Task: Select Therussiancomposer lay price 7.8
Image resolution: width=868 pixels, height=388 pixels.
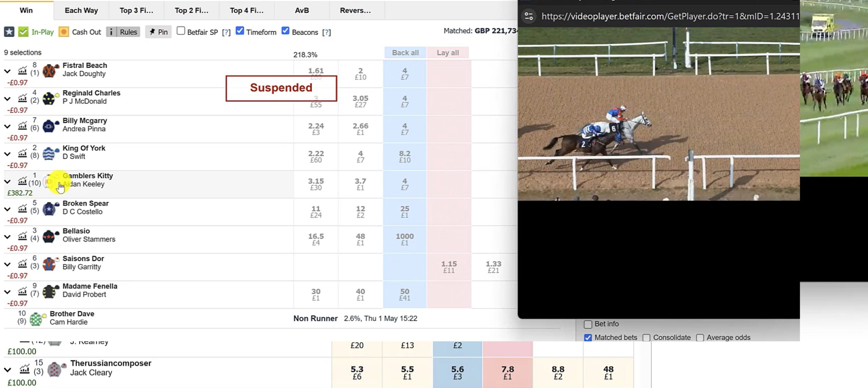Action: tap(508, 372)
